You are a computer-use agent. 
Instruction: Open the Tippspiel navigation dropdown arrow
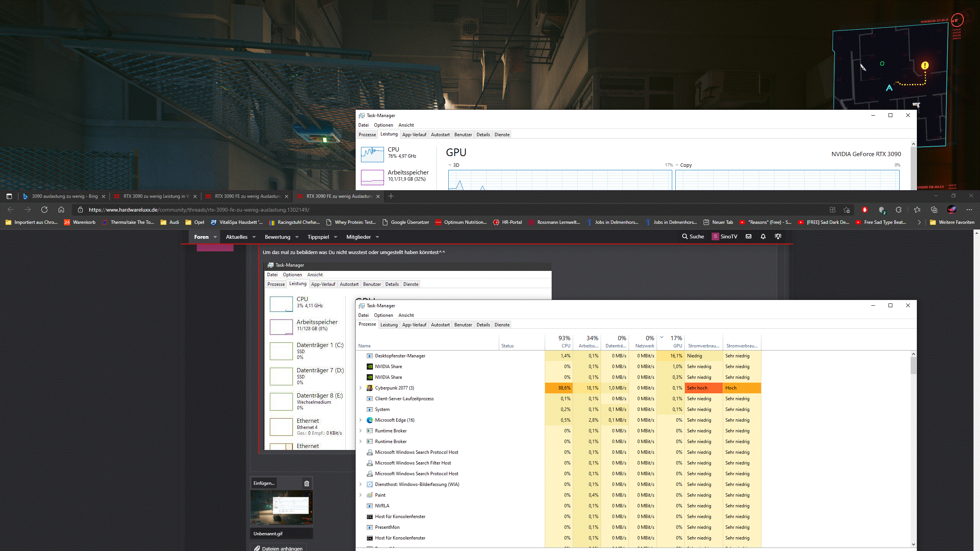coord(336,237)
